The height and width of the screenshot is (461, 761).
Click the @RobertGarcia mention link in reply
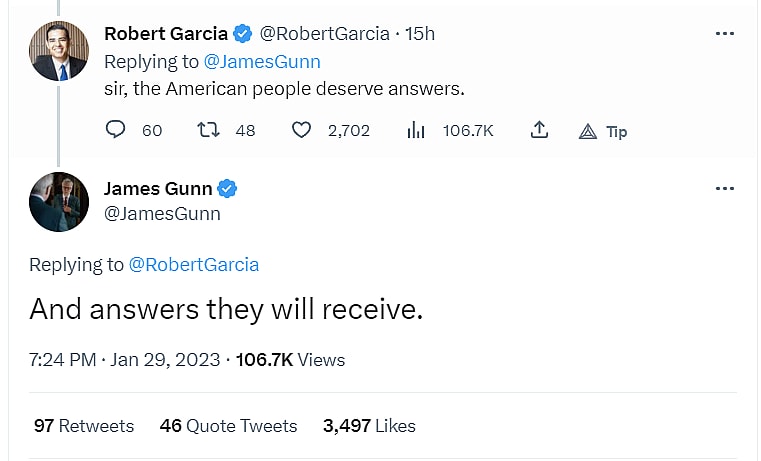click(194, 265)
